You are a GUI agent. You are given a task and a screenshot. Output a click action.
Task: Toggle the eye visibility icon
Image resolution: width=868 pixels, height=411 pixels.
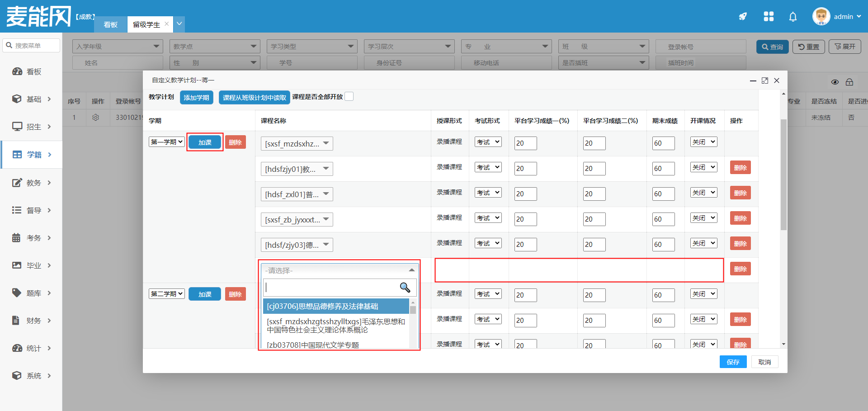(835, 82)
